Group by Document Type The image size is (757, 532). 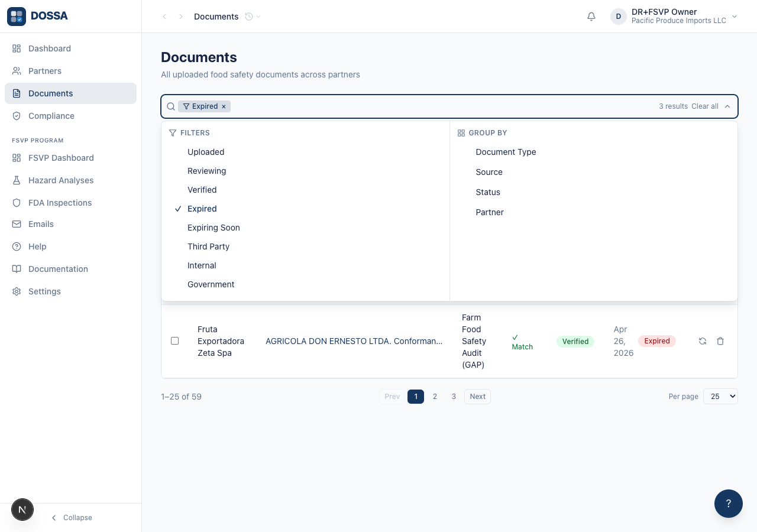(506, 152)
